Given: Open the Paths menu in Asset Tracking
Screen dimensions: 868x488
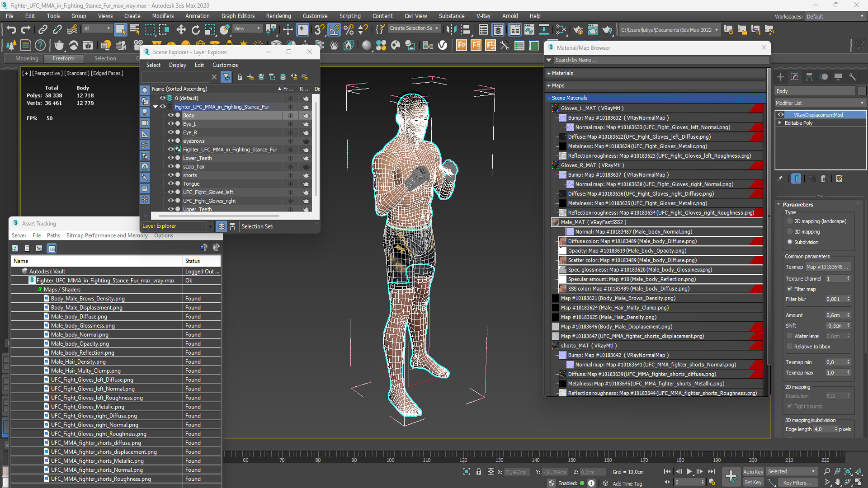Looking at the screenshot, I should point(53,235).
